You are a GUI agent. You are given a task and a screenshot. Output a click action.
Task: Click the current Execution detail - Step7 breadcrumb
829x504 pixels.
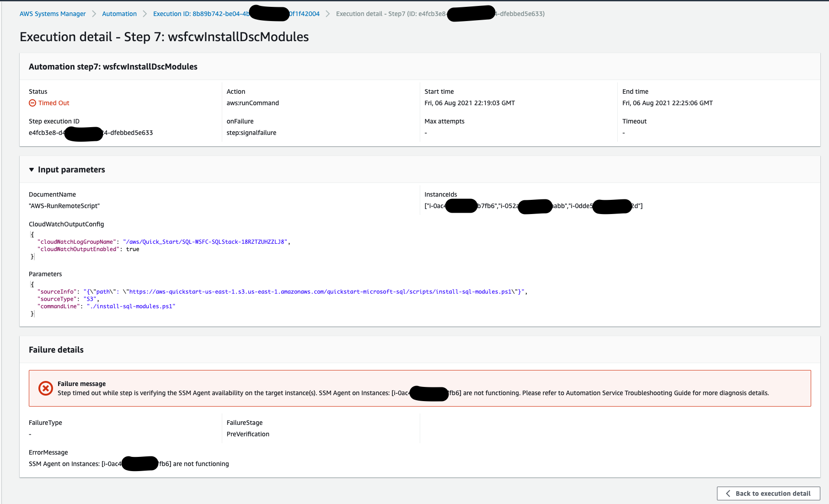tap(440, 14)
